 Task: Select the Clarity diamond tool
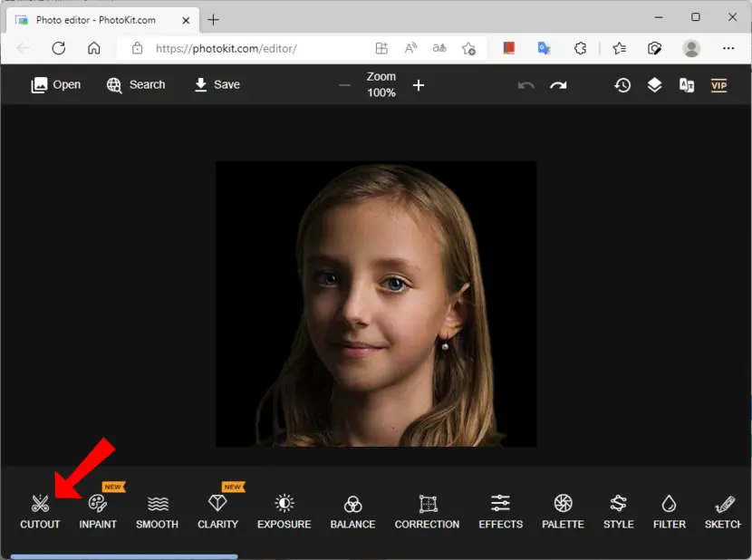tap(217, 512)
